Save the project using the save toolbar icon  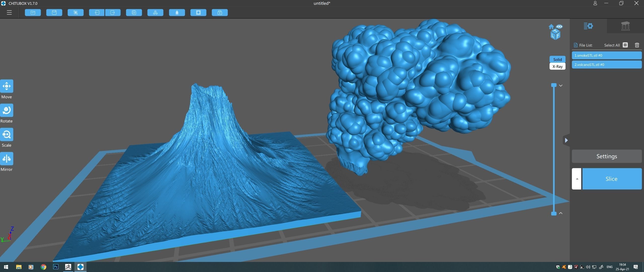tap(54, 12)
